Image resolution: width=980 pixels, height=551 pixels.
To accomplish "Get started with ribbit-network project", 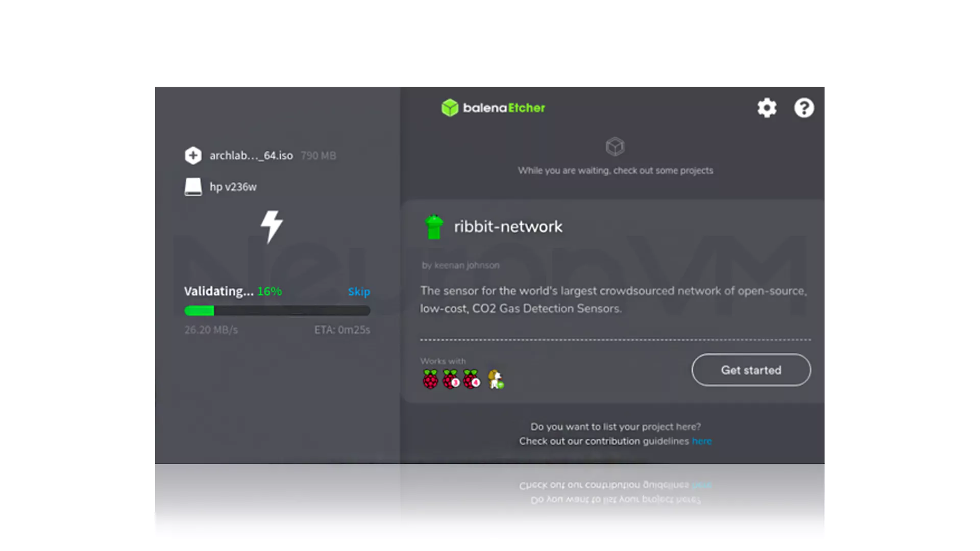I will (750, 369).
